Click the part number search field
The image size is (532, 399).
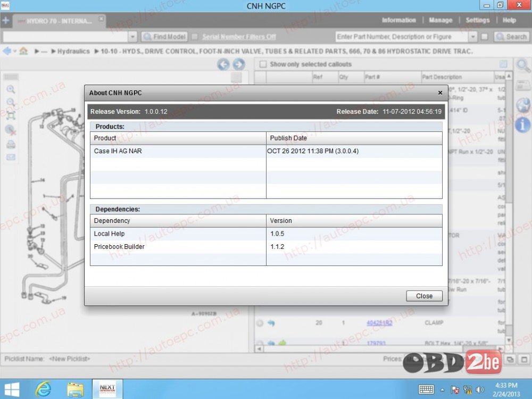(x=402, y=37)
